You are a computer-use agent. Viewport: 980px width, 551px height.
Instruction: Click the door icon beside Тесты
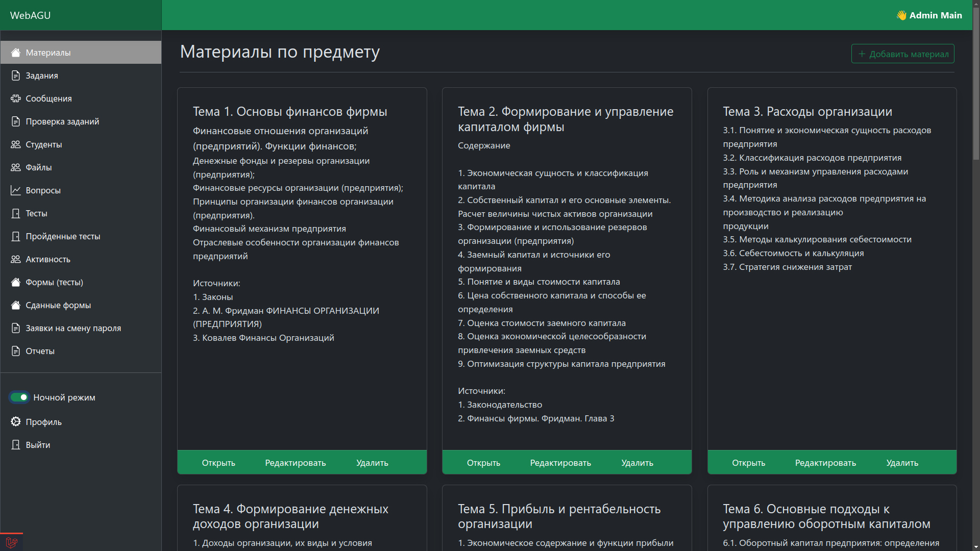pyautogui.click(x=16, y=213)
